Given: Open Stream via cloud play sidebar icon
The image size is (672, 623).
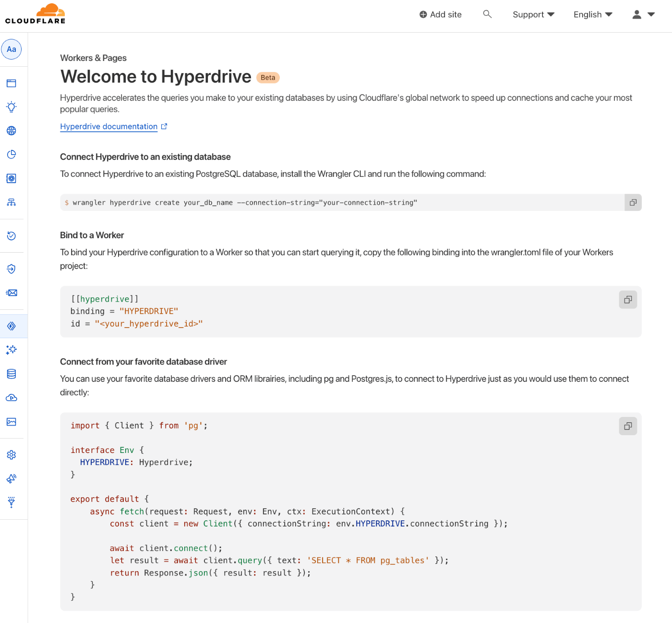Looking at the screenshot, I should (x=12, y=398).
